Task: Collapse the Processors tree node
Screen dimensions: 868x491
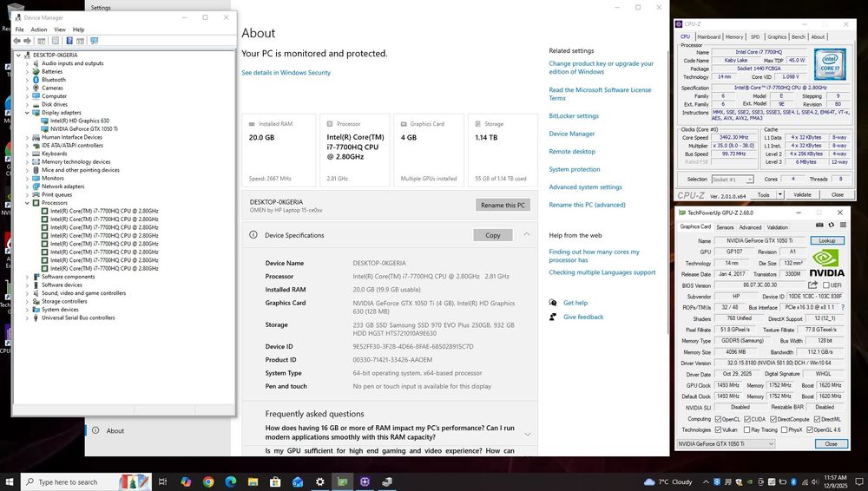Action: pos(27,203)
